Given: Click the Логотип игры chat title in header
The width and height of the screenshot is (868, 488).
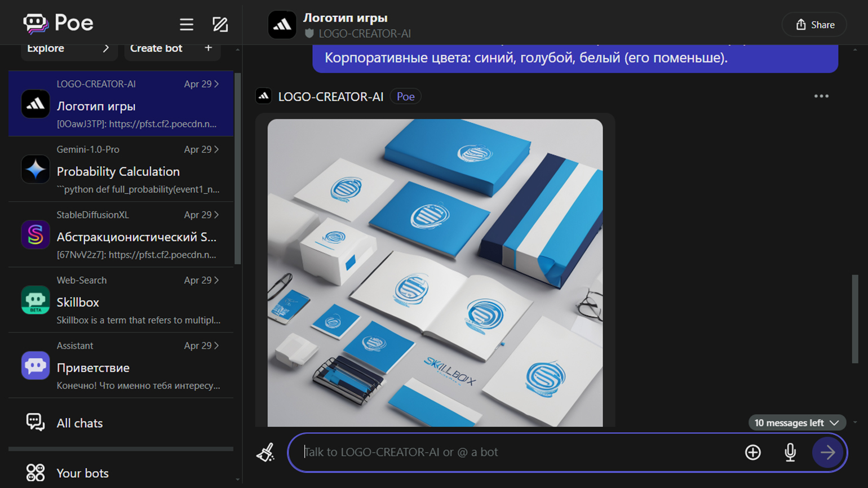Looking at the screenshot, I should pos(346,18).
